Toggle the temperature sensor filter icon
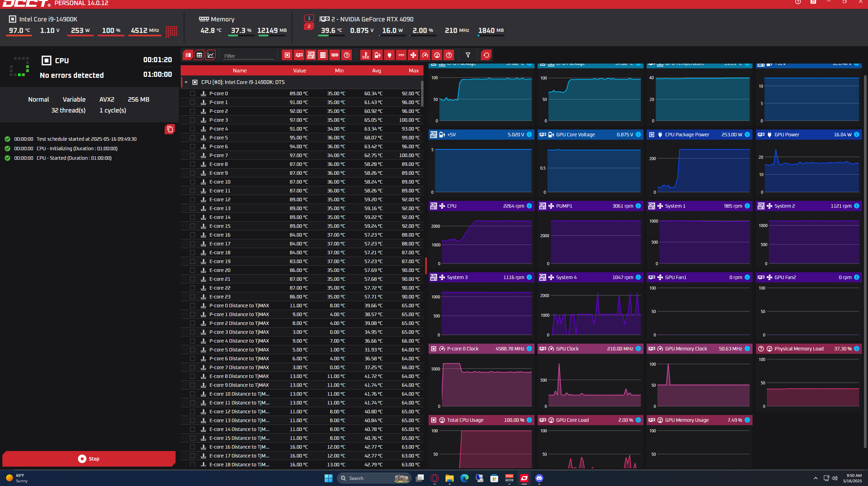 click(366, 55)
